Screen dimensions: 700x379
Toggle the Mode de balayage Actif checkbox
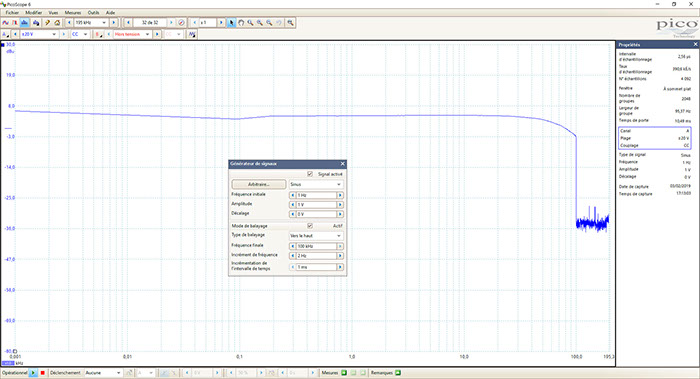click(310, 226)
